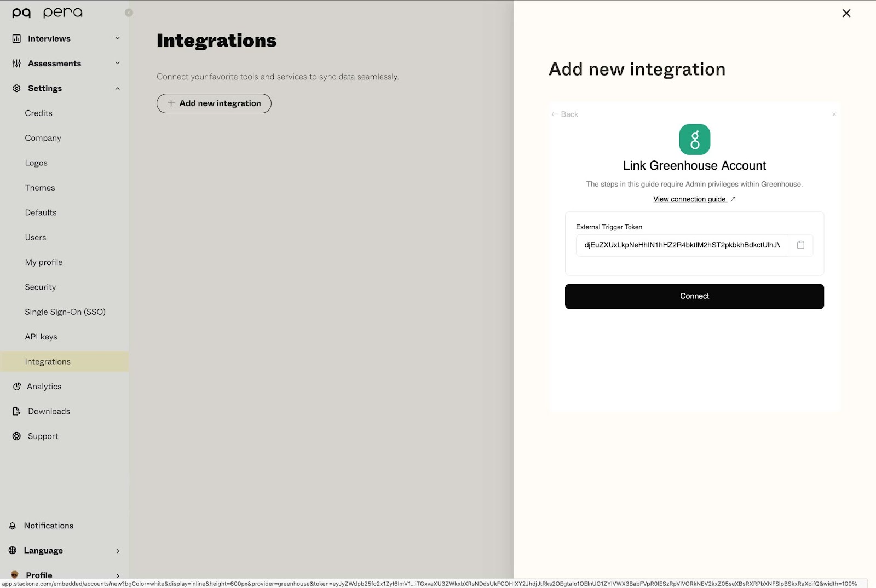The height and width of the screenshot is (588, 876).
Task: Click the Pera logo icon
Action: (x=21, y=13)
